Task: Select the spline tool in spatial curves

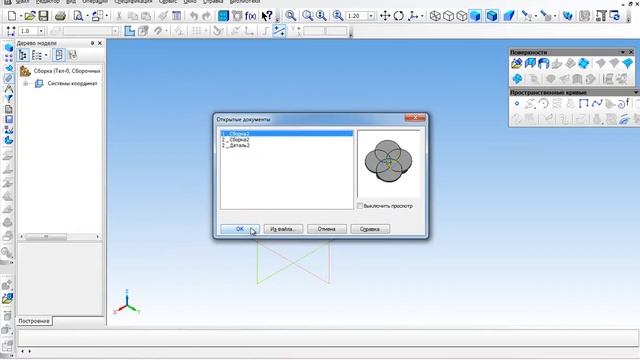Action: (x=597, y=104)
